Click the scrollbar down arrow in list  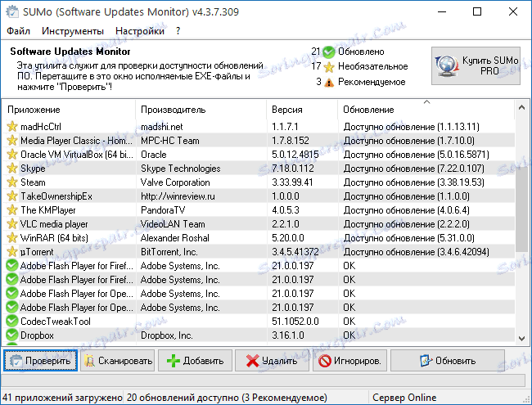click(x=522, y=338)
